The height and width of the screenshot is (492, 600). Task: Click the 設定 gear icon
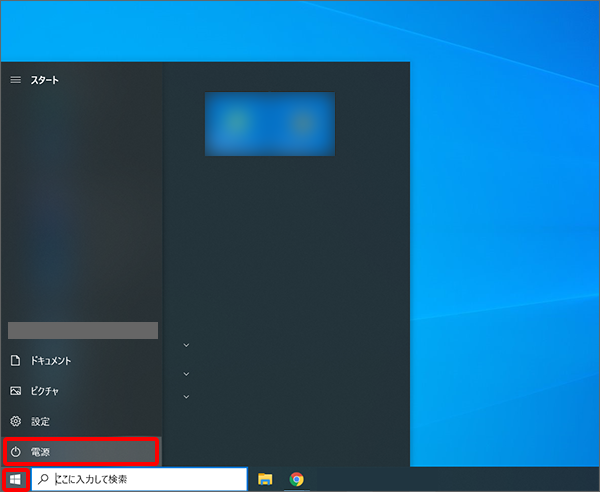tap(15, 422)
